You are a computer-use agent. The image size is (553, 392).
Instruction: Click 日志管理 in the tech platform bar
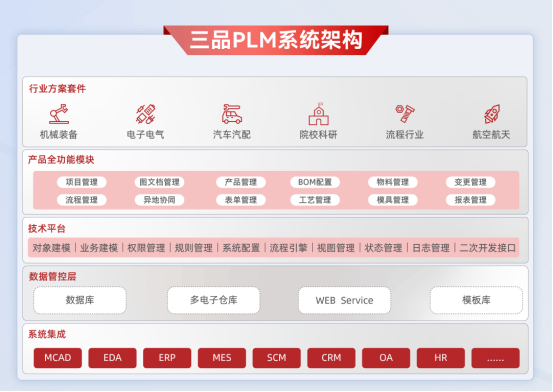[x=431, y=248]
